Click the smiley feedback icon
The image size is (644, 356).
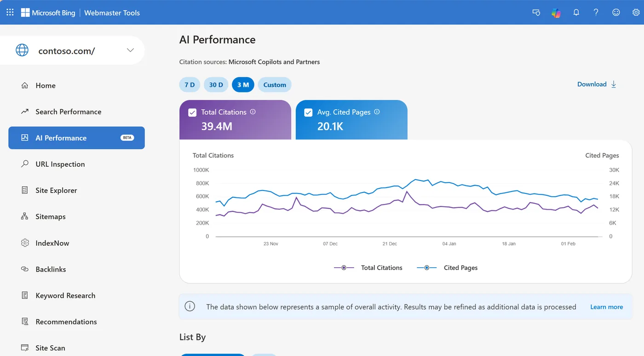point(616,12)
